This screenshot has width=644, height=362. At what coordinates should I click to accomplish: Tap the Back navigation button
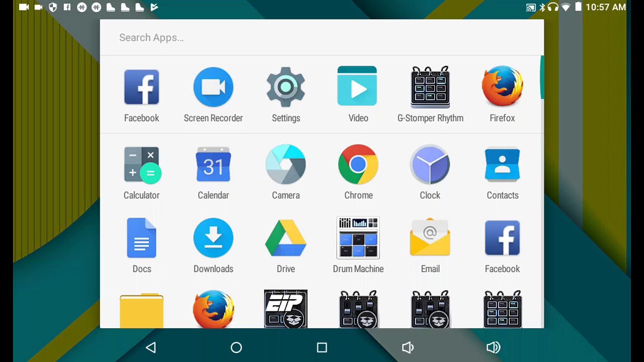(x=151, y=347)
